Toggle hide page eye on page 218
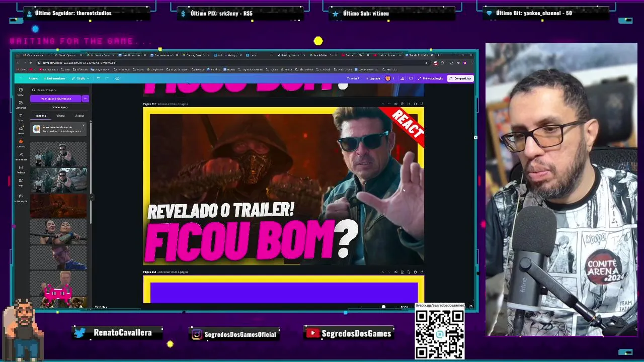The width and height of the screenshot is (644, 362). coord(396,272)
